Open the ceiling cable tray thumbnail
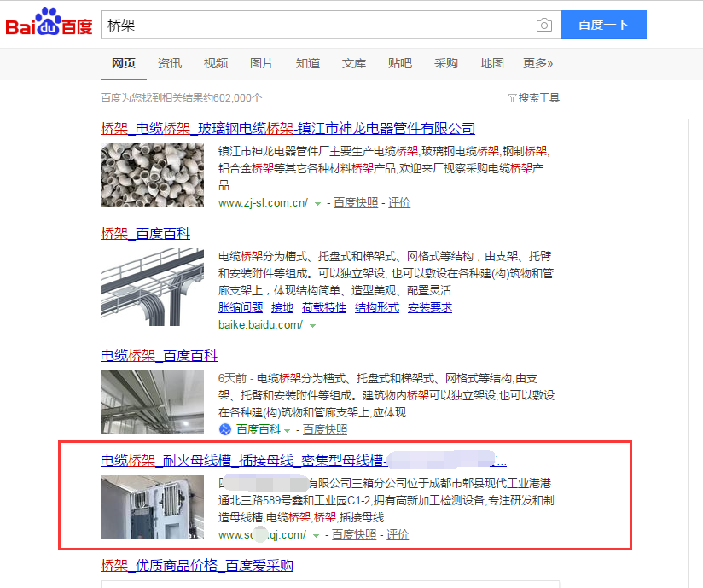 point(152,402)
